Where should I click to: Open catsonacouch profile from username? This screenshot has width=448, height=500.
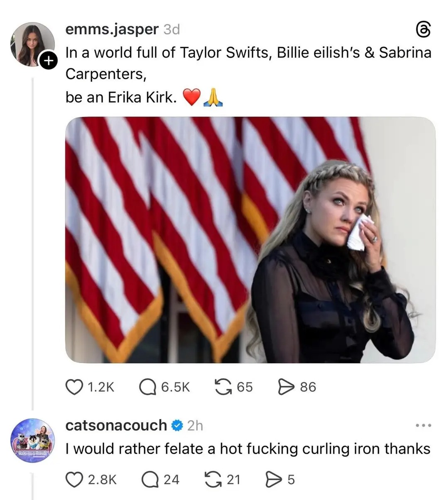[116, 425]
